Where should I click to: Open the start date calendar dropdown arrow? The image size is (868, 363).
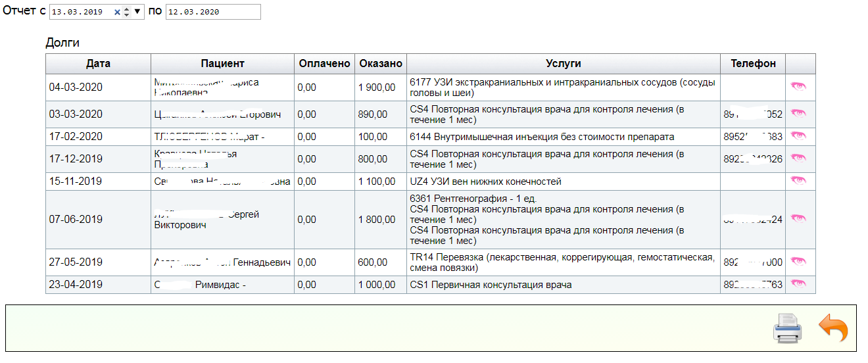pyautogui.click(x=137, y=12)
